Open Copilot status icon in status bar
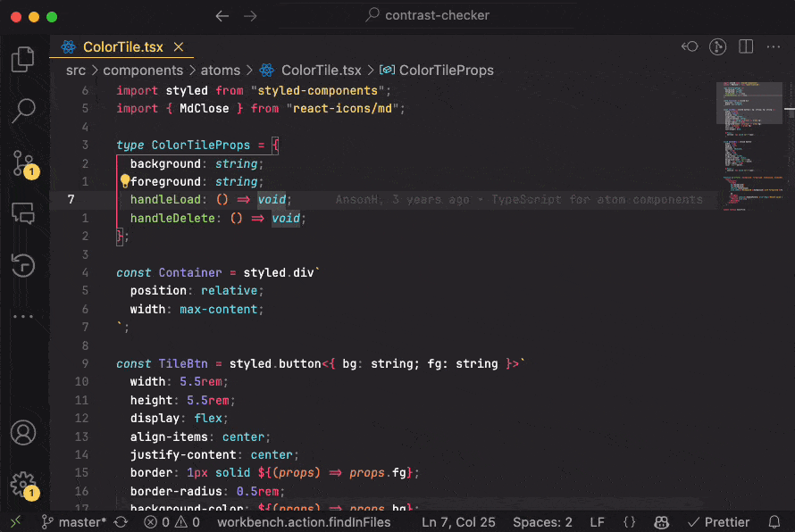 pos(662,522)
